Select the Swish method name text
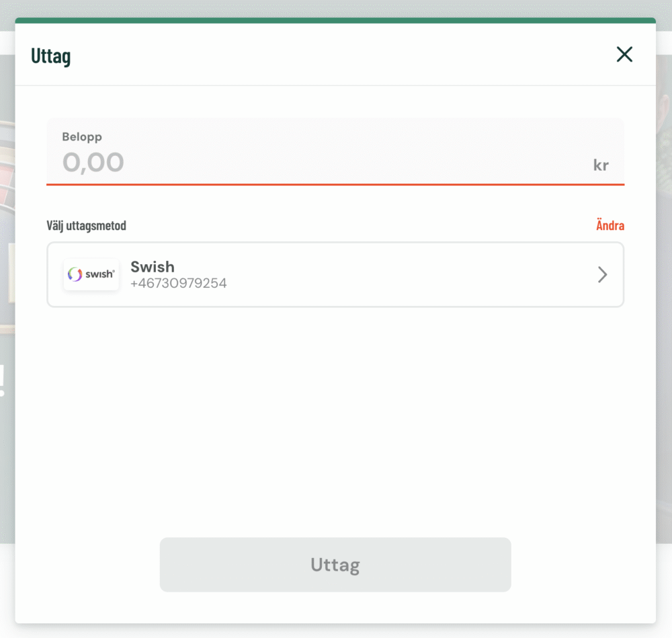Image resolution: width=672 pixels, height=638 pixels. (x=153, y=266)
